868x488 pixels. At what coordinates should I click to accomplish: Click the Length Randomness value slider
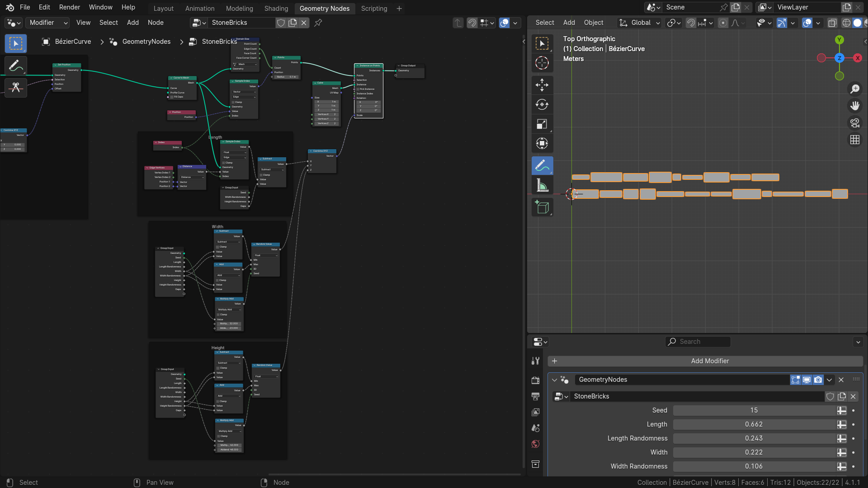click(x=754, y=438)
